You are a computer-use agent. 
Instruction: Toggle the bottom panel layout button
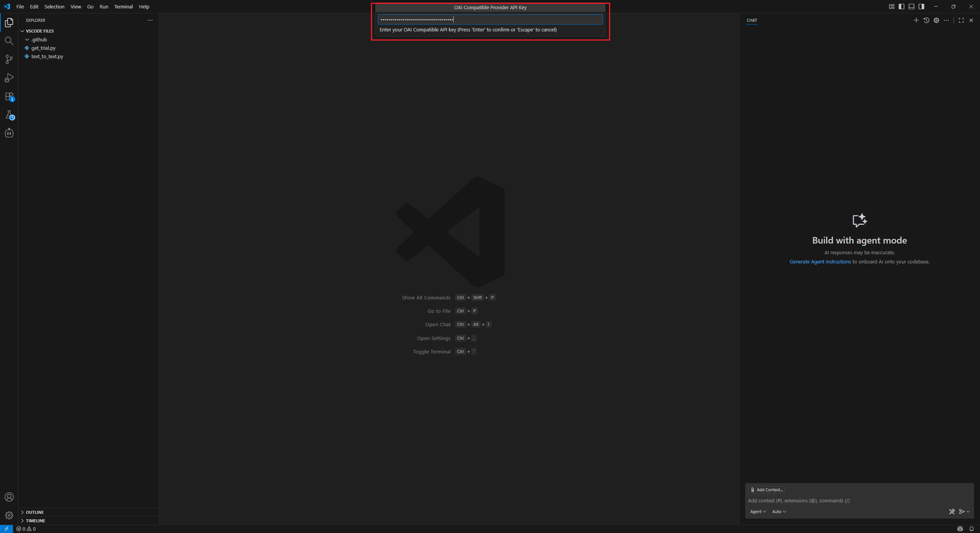coord(911,7)
